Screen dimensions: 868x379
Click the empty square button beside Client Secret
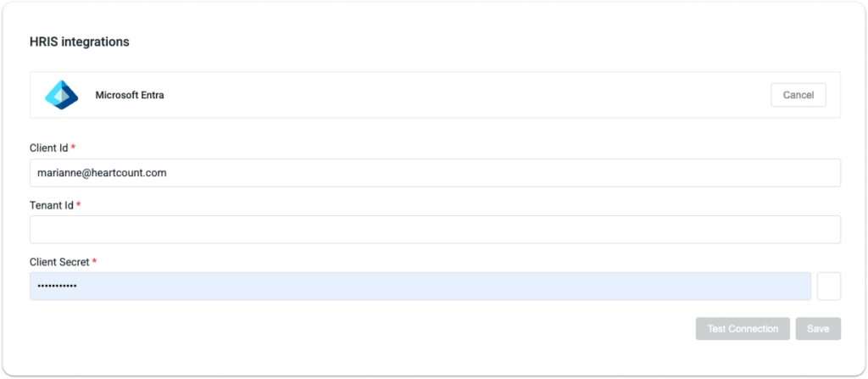tap(828, 287)
